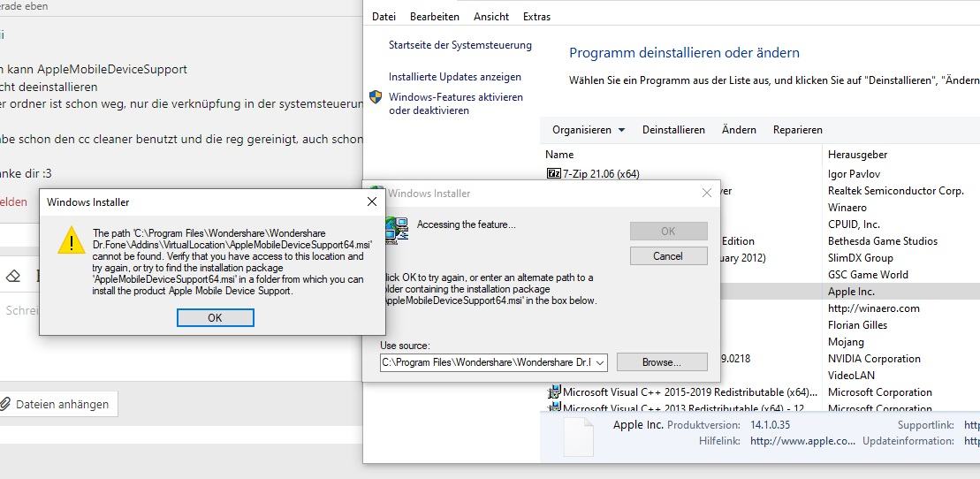Click product version 14.1.0.35 in the details pane
Image resolution: width=980 pixels, height=479 pixels.
point(770,425)
